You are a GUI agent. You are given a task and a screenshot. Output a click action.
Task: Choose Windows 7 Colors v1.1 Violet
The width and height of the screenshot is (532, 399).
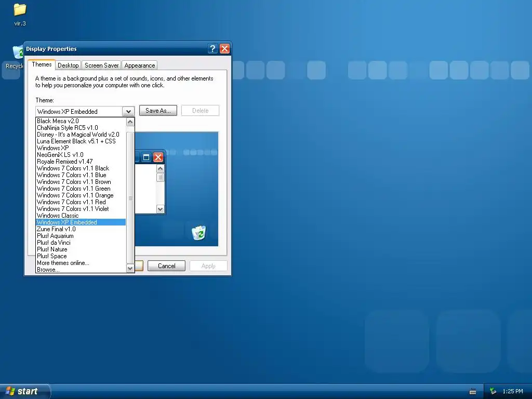click(81, 209)
